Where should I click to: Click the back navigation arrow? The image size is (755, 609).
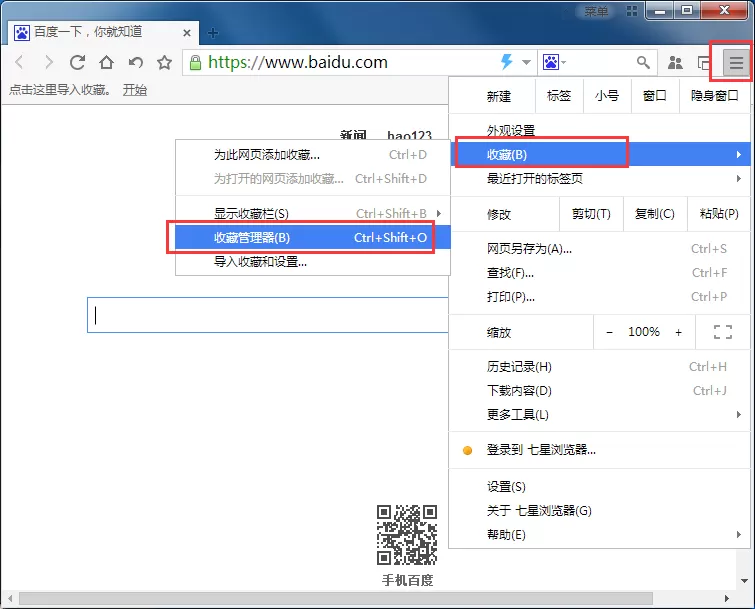(x=20, y=63)
